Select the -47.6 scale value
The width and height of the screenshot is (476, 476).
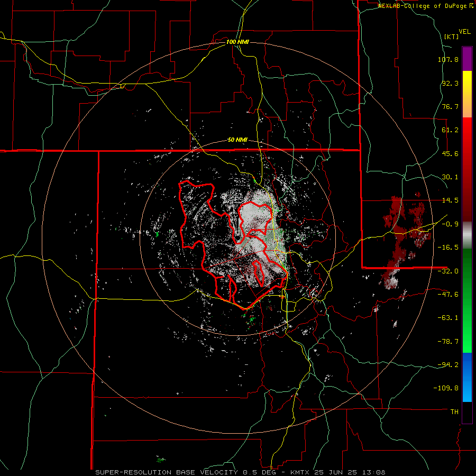tap(448, 295)
